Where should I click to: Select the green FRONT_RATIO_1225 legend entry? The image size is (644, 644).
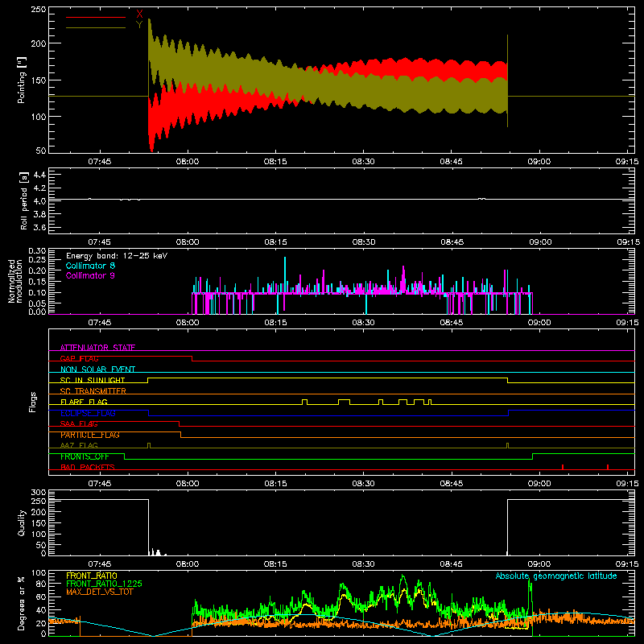point(105,584)
